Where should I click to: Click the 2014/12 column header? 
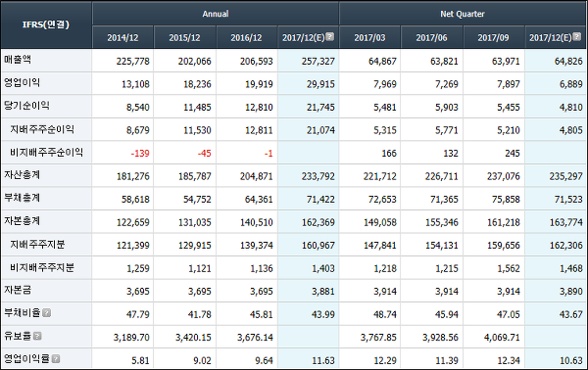(x=122, y=37)
